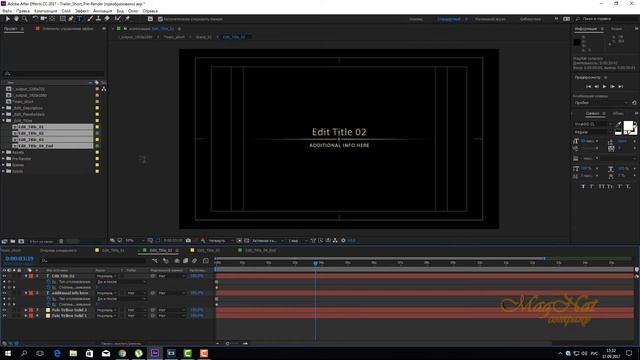The height and width of the screenshot is (360, 640).
Task: Click the new composition icon in Project panel
Action: 21,241
